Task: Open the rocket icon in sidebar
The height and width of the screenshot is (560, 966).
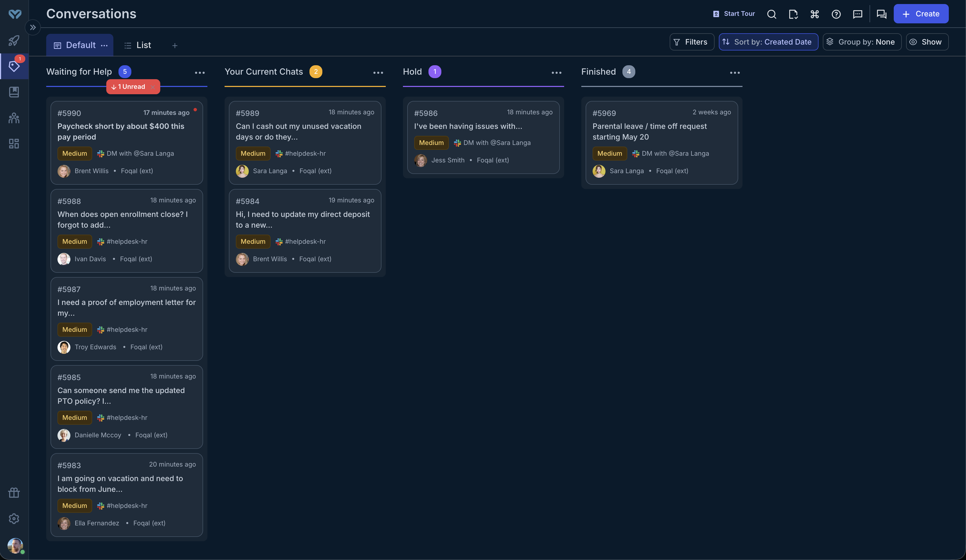Action: (14, 40)
